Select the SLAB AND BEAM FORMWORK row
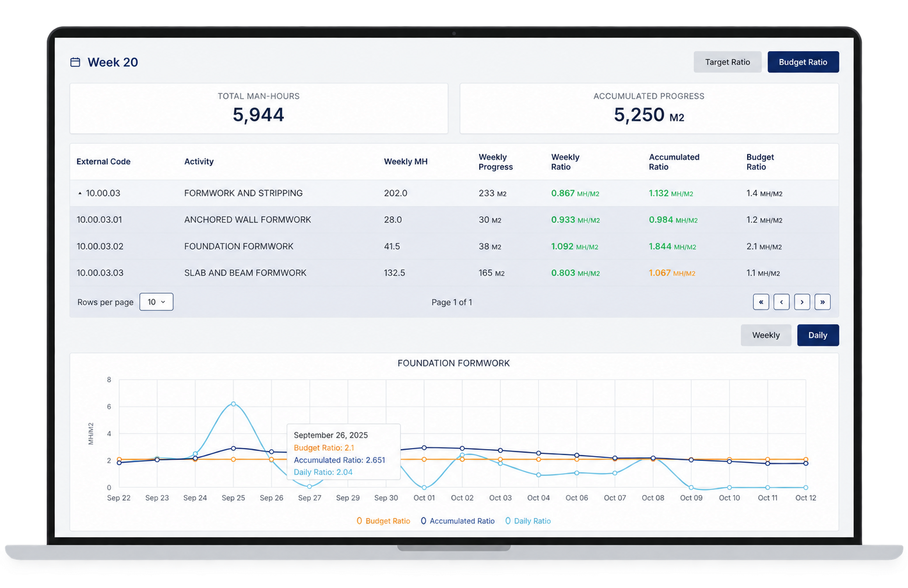 click(454, 273)
